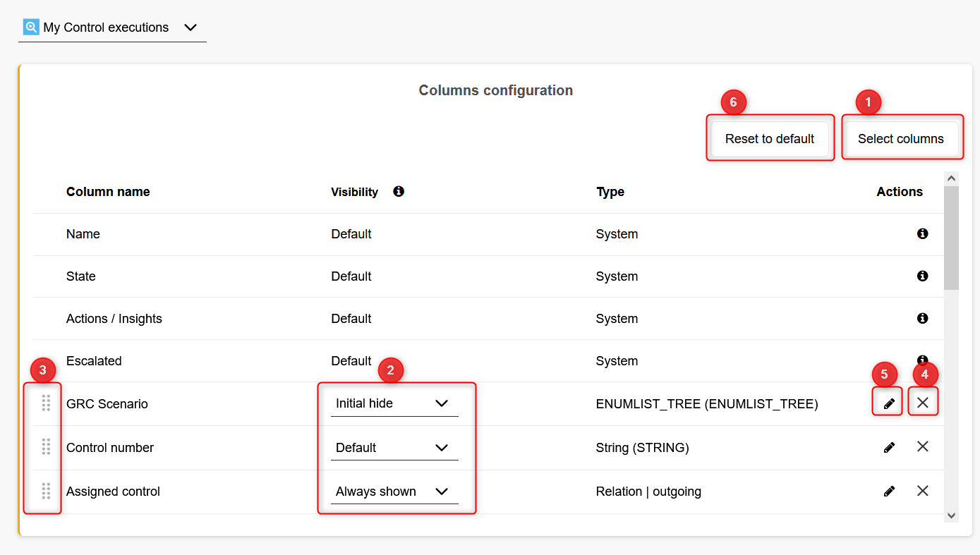Screen dimensions: 980x555
Task: Click the info icon for the Escalated column
Action: 922,358
